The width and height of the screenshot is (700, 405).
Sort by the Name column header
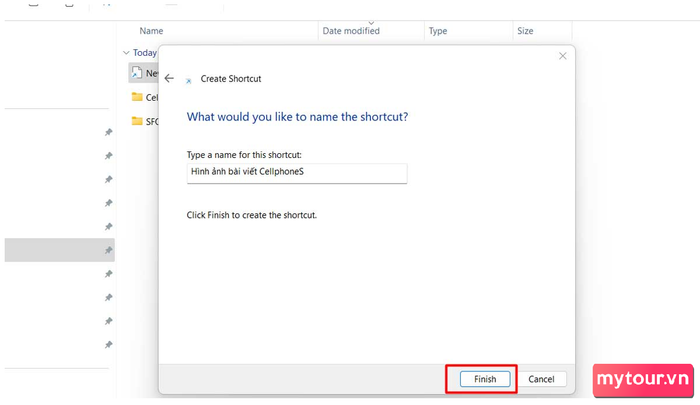151,31
